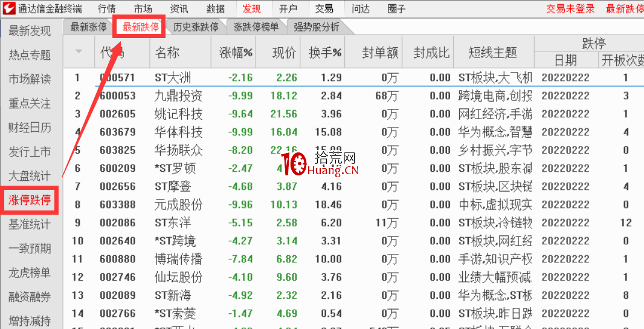The width and height of the screenshot is (644, 329).
Task: Click stock name 华扬联众
Action: [179, 150]
